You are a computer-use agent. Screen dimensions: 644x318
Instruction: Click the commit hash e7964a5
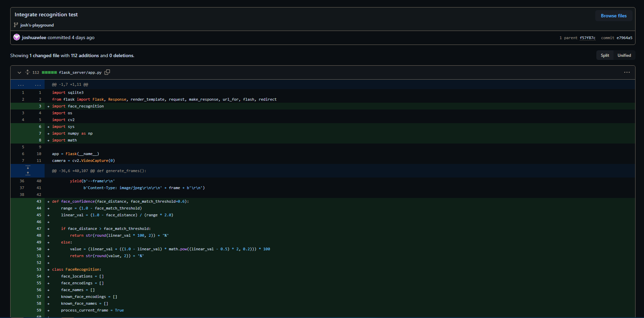pos(624,38)
